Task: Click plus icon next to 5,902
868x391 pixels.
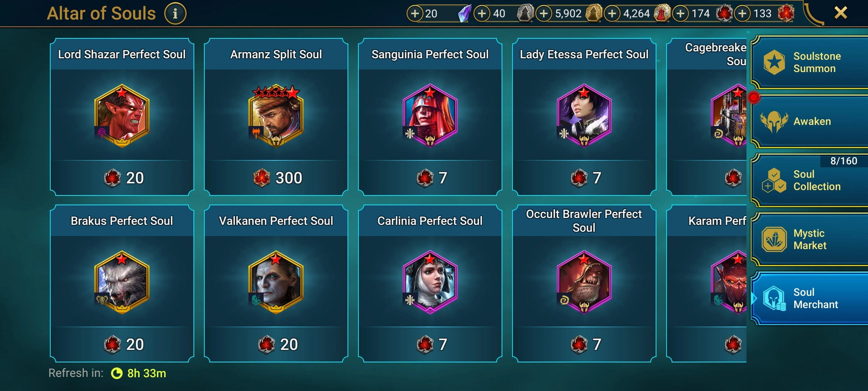Action: pos(544,13)
